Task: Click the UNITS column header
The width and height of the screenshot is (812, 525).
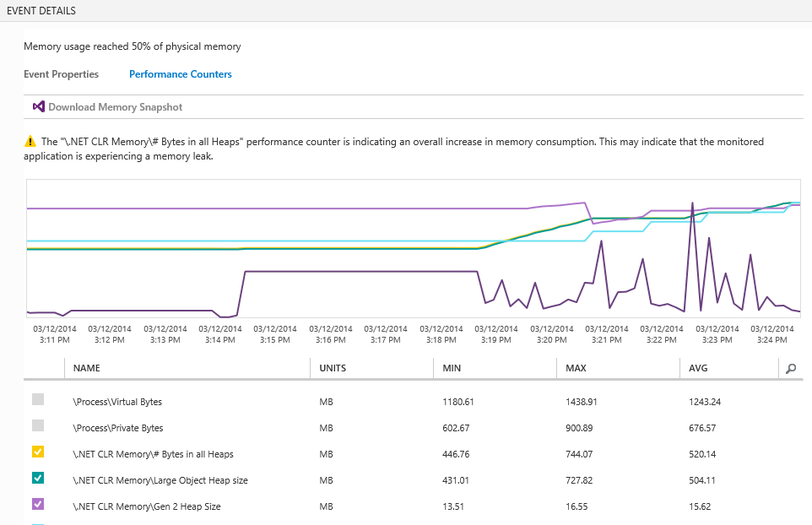Action: point(334,368)
